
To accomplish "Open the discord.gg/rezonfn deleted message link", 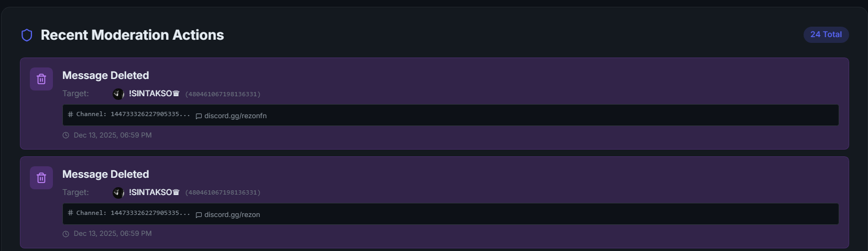I will point(235,116).
